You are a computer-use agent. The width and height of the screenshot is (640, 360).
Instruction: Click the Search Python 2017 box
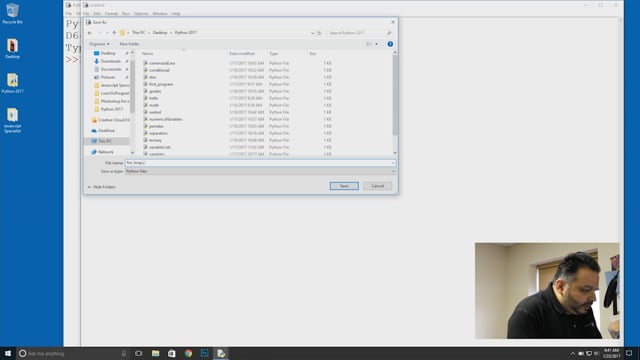[356, 33]
